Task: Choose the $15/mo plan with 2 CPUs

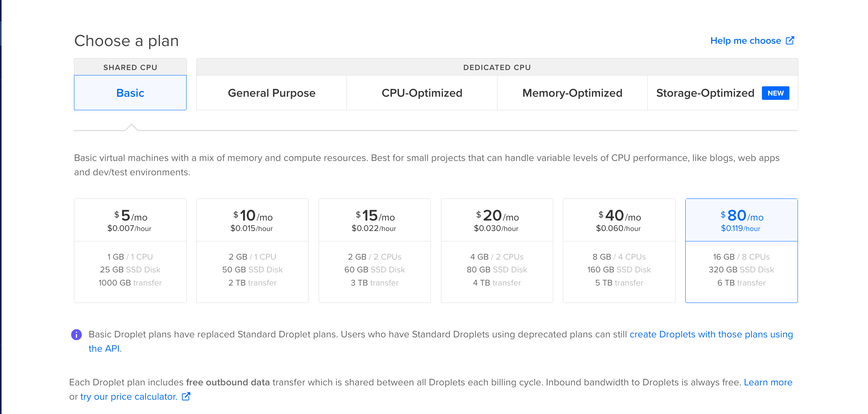Action: 375,251
